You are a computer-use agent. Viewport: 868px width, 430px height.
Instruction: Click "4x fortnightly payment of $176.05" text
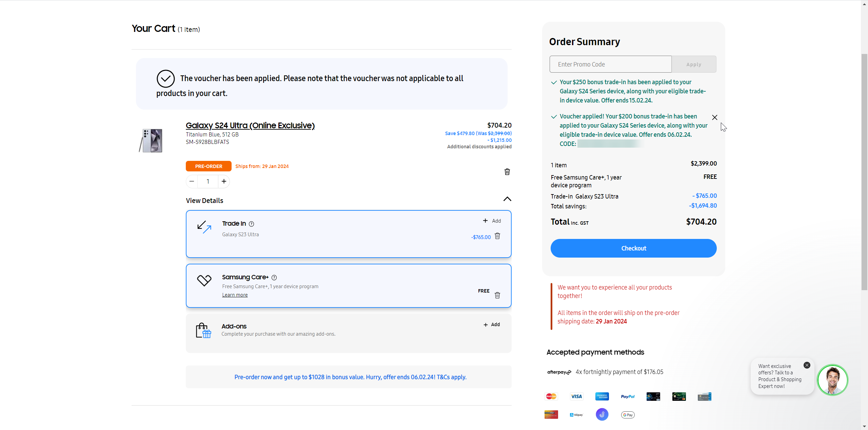coord(619,372)
